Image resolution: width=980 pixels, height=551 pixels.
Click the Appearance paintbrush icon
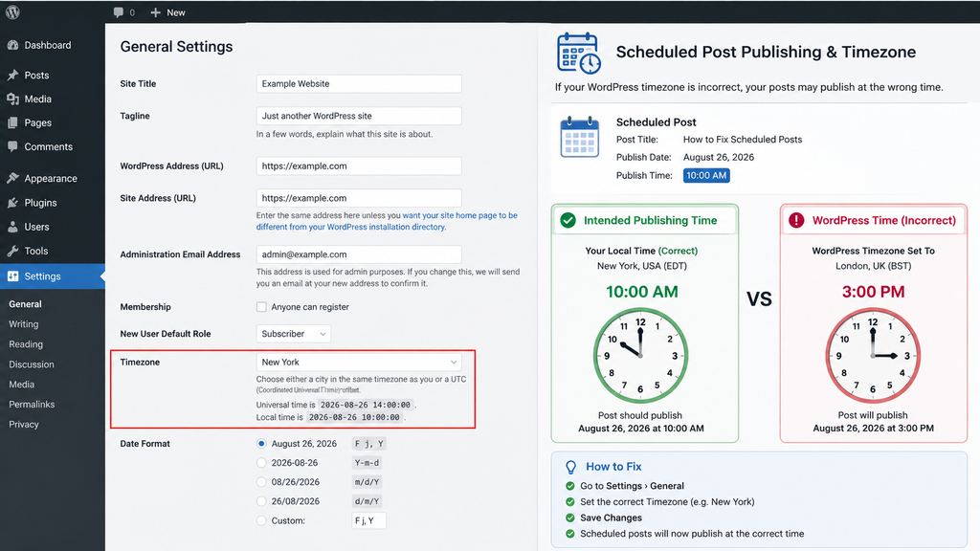point(13,178)
